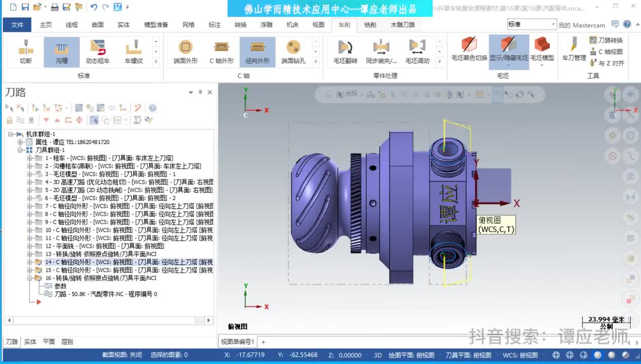The width and height of the screenshot is (641, 364).
Task: Expand the 标准 toolpath gallery more arrow
Action: [156, 61]
